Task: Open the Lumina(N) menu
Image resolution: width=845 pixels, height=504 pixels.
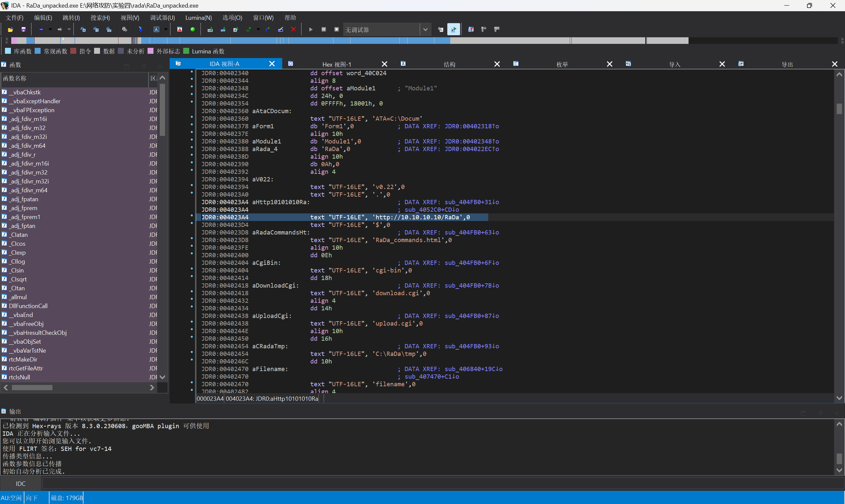Action: (x=198, y=18)
